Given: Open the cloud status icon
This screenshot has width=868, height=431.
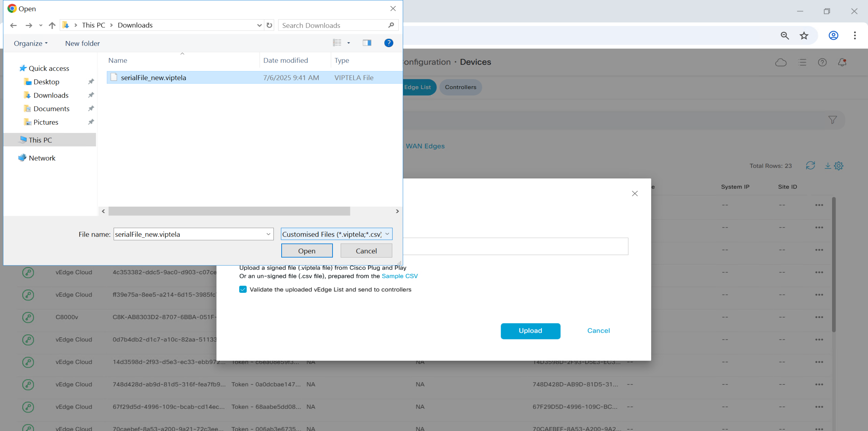Looking at the screenshot, I should (x=780, y=62).
